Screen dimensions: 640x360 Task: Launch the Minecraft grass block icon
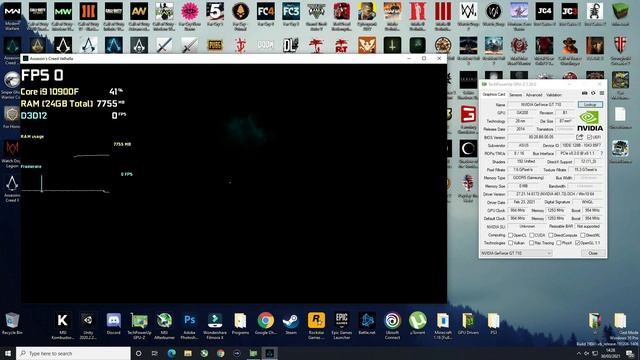point(620,12)
